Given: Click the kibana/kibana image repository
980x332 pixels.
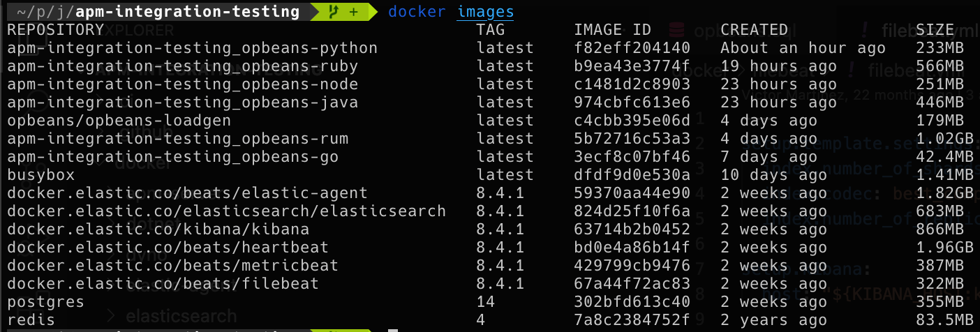Looking at the screenshot, I should click(158, 229).
